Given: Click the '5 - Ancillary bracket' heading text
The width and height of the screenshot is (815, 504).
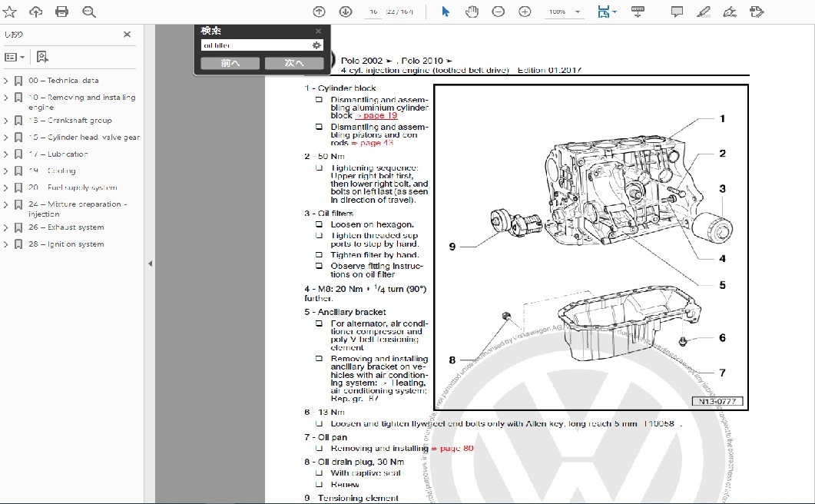Looking at the screenshot, I should pyautogui.click(x=345, y=312).
